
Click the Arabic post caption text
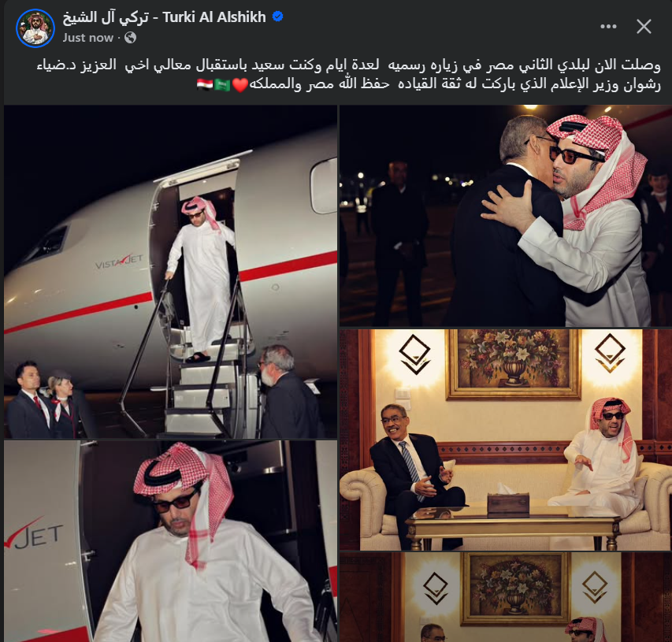click(348, 75)
